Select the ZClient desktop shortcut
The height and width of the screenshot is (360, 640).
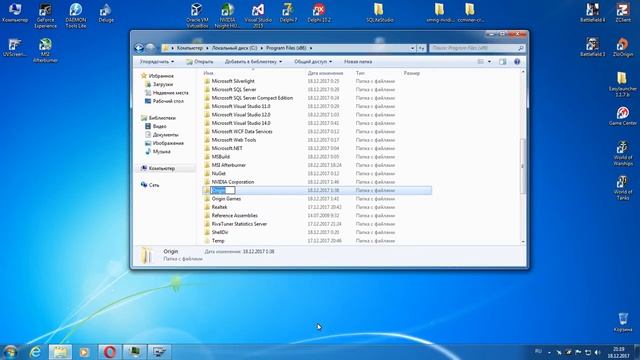[x=623, y=13]
